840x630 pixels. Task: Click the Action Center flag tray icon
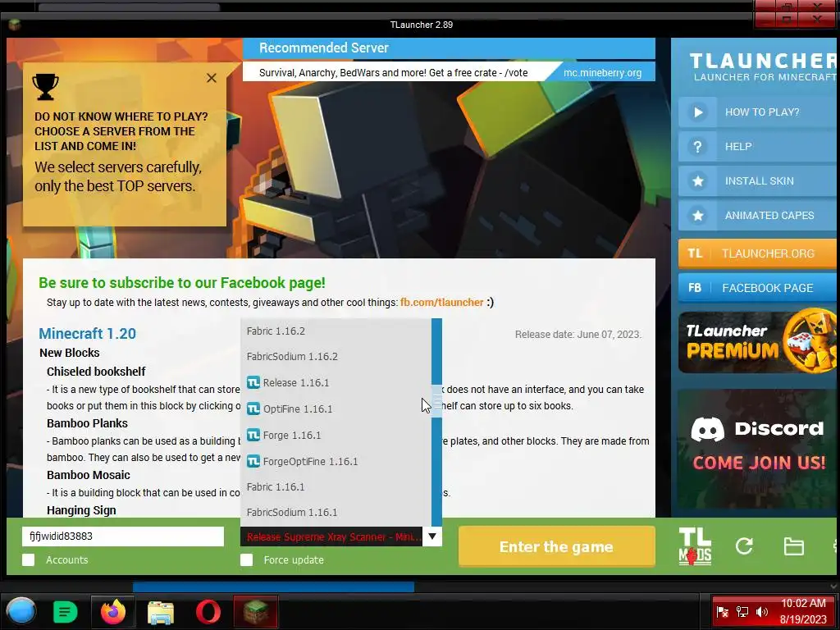(722, 612)
